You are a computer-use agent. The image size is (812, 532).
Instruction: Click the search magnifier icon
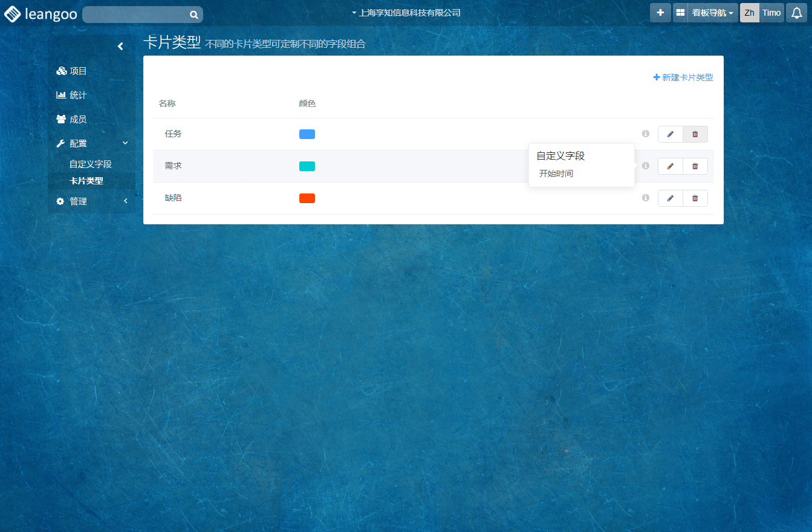click(194, 15)
